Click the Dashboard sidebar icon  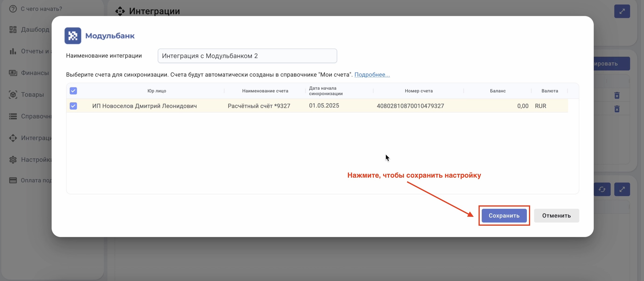point(13,29)
